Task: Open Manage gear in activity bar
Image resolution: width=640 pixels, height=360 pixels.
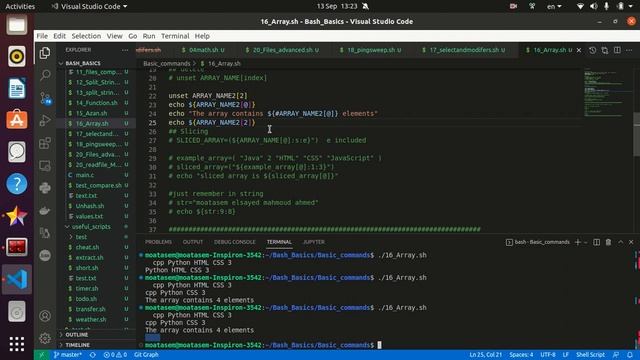Action: point(45,338)
